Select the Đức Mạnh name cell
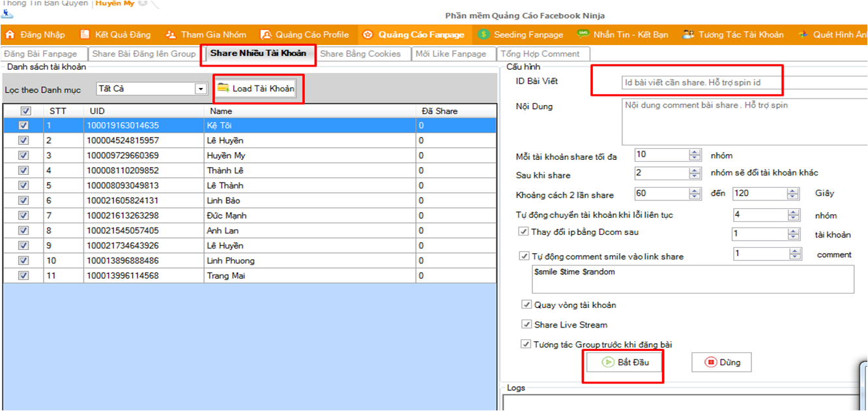This screenshot has height=411, width=868. (x=310, y=215)
